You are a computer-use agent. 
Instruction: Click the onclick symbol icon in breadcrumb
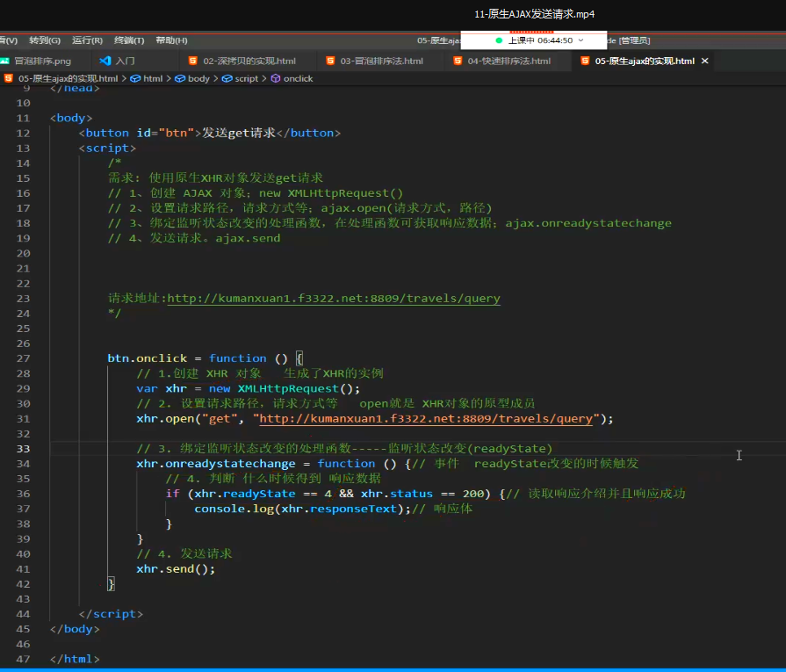(x=276, y=78)
